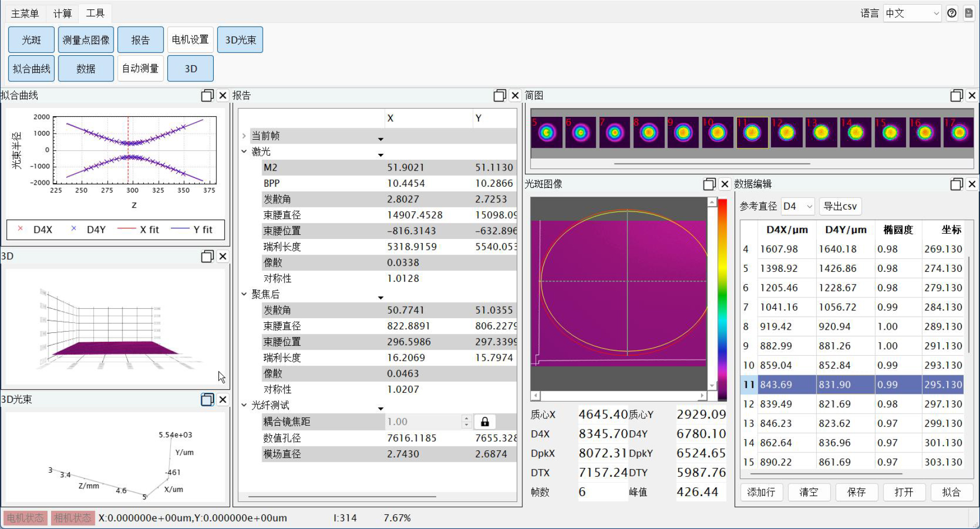The height and width of the screenshot is (529, 980).
Task: Toggle the 电机设置 panel button
Action: (x=190, y=40)
